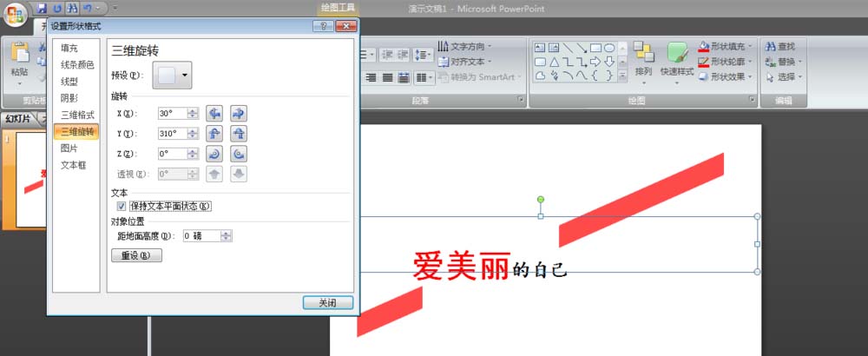Uncheck 保持文本平面状态 checkbox
This screenshot has width=868, height=356.
tap(122, 207)
